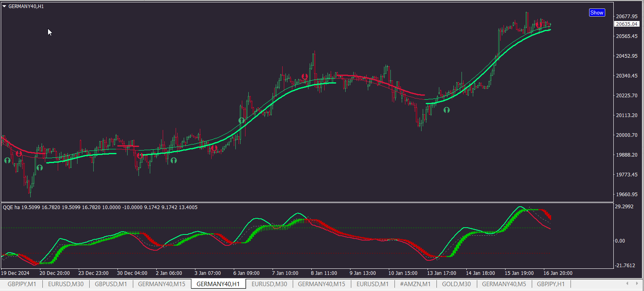
Task: Switch to the GERMANY40,M5 tab
Action: (x=504, y=284)
